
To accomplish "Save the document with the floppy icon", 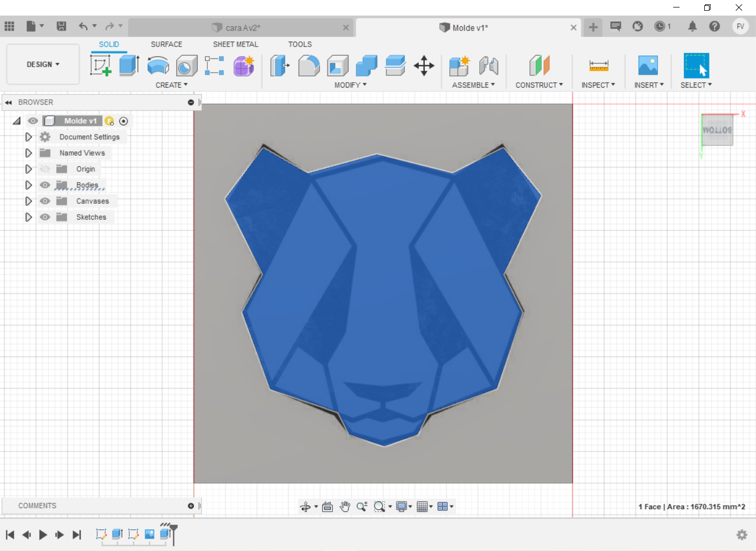I will pos(61,26).
